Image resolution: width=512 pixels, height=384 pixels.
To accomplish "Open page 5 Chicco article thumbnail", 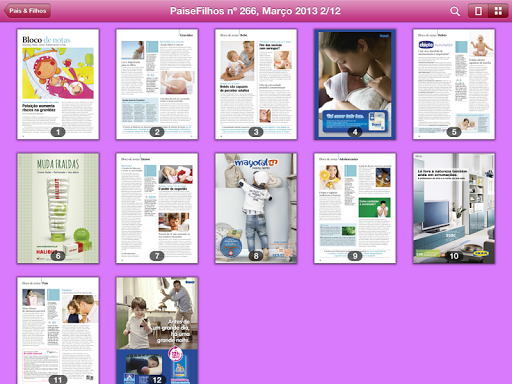I will click(454, 84).
